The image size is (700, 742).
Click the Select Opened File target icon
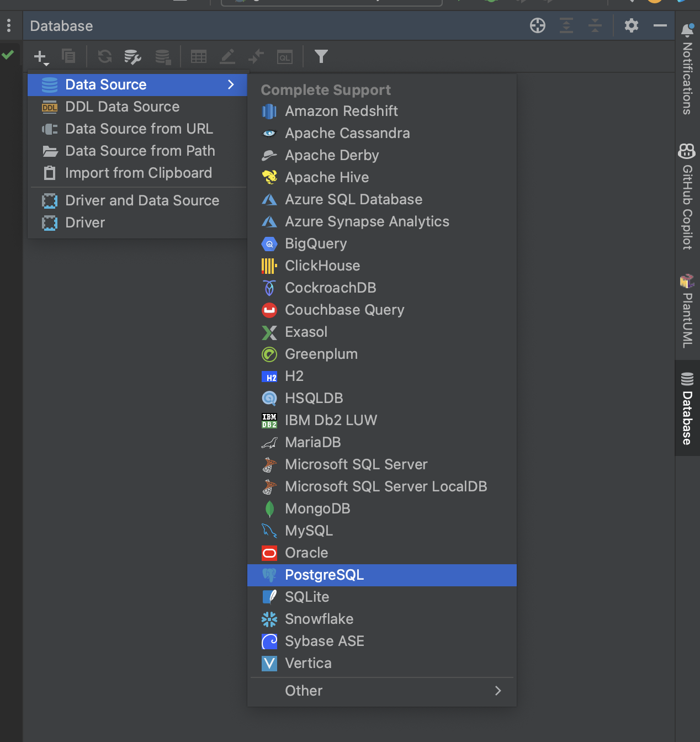coord(537,25)
